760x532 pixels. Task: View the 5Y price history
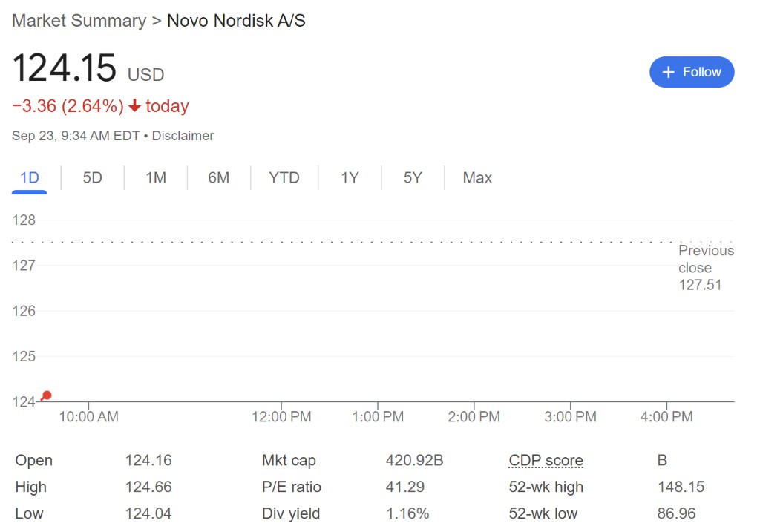413,178
